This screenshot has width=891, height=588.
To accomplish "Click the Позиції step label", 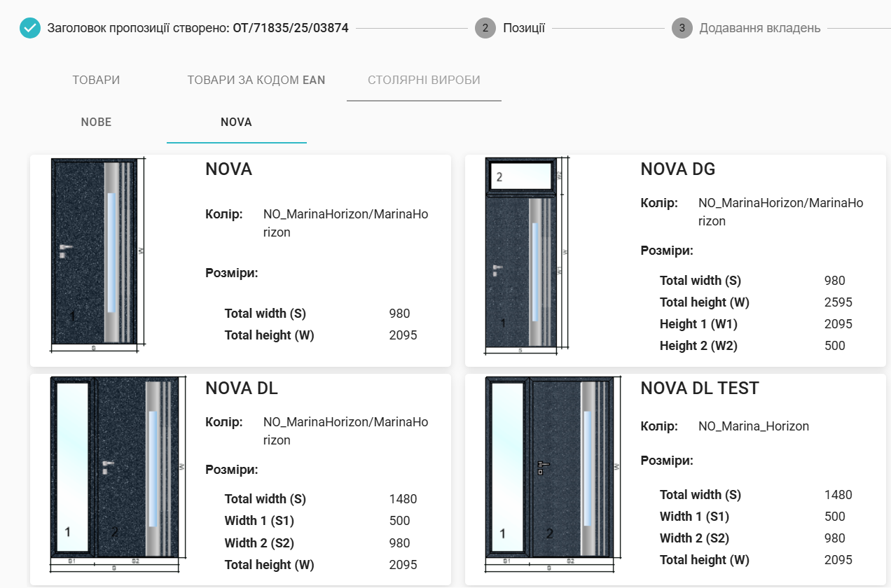I will click(x=523, y=29).
